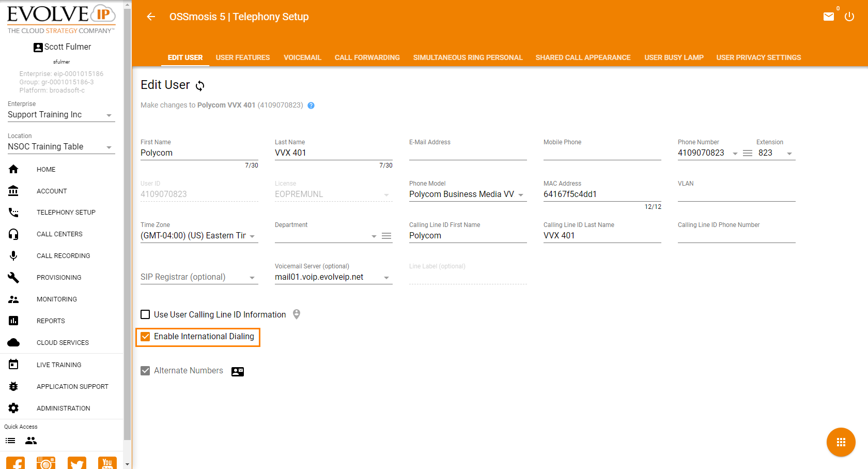Go to Call Centers in sidebar
Image resolution: width=868 pixels, height=469 pixels.
pyautogui.click(x=59, y=234)
